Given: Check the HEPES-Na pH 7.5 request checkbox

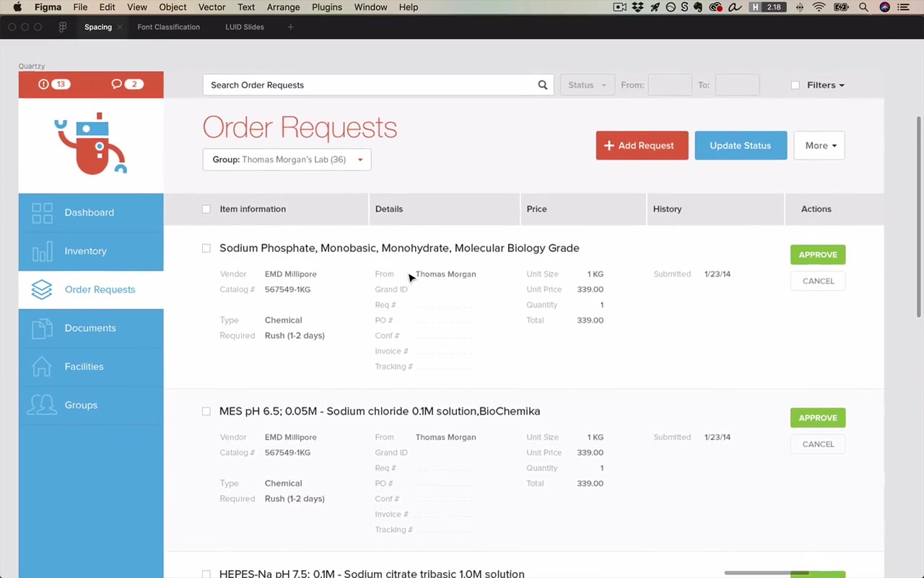Looking at the screenshot, I should tap(206, 574).
